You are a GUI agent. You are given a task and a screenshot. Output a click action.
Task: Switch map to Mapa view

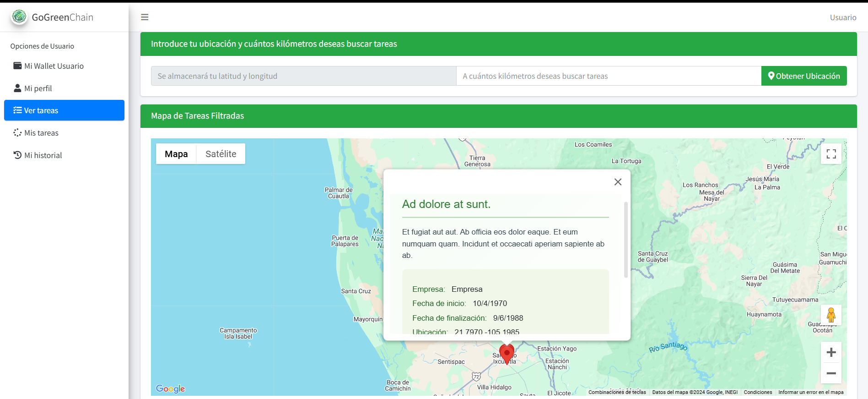[176, 154]
